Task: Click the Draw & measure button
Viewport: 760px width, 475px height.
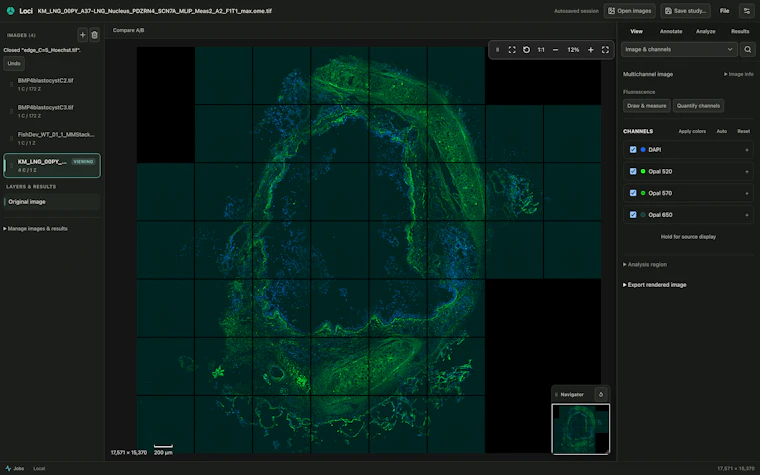Action: point(646,106)
